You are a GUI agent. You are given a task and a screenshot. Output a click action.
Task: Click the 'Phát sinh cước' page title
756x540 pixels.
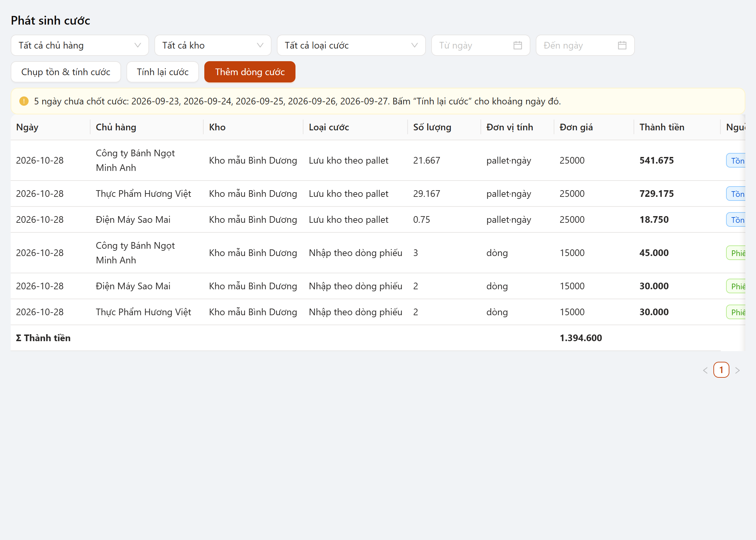(51, 21)
